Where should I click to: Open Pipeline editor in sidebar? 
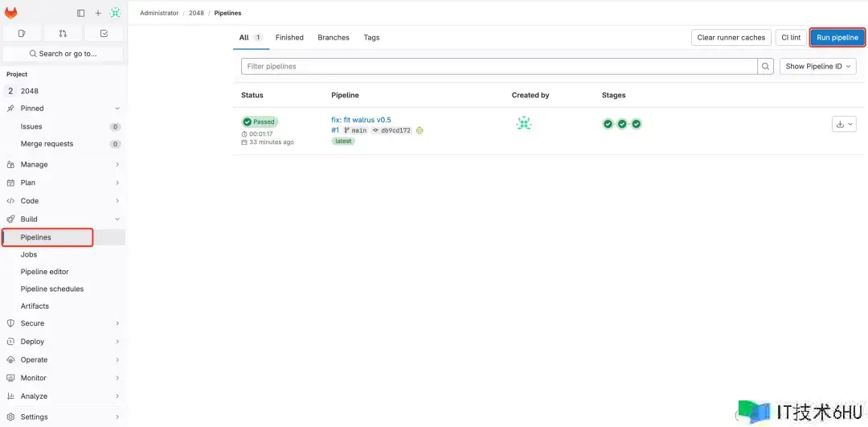click(x=45, y=272)
